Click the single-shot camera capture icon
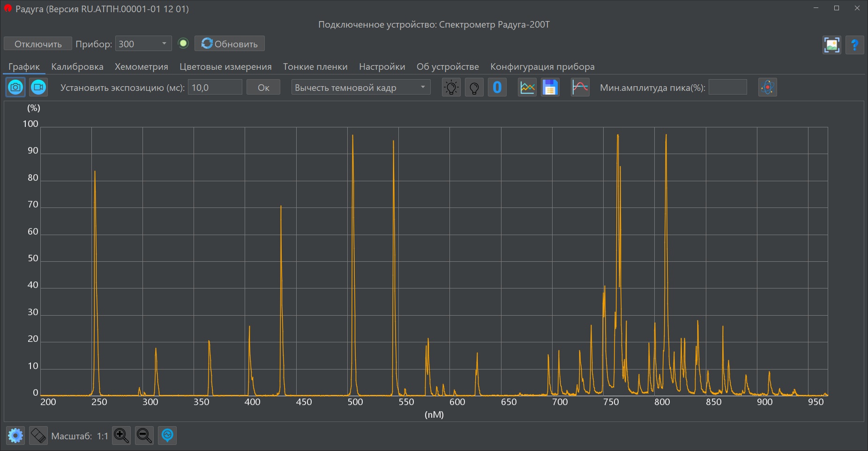The image size is (868, 451). click(15, 88)
